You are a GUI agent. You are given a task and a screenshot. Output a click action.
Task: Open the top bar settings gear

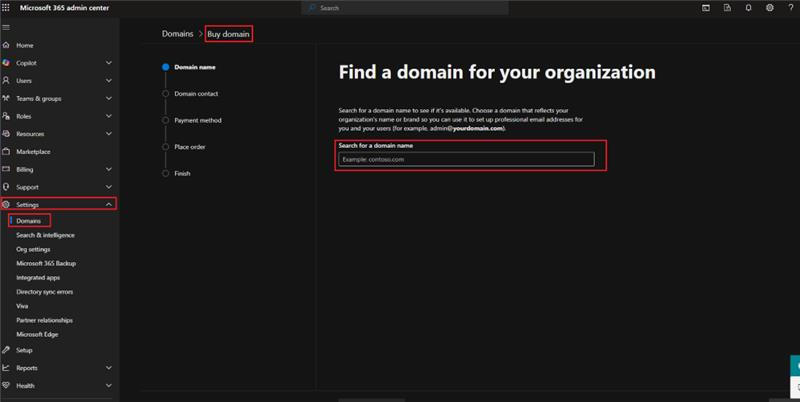click(769, 8)
